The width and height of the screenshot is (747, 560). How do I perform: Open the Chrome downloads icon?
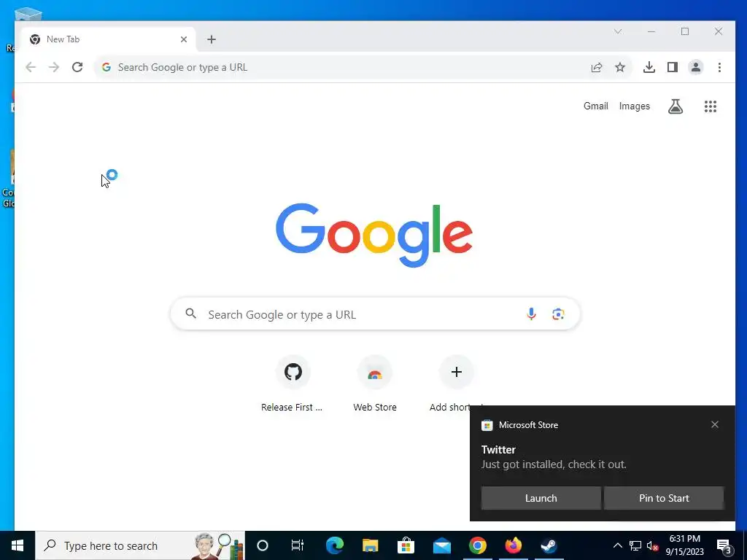[649, 67]
